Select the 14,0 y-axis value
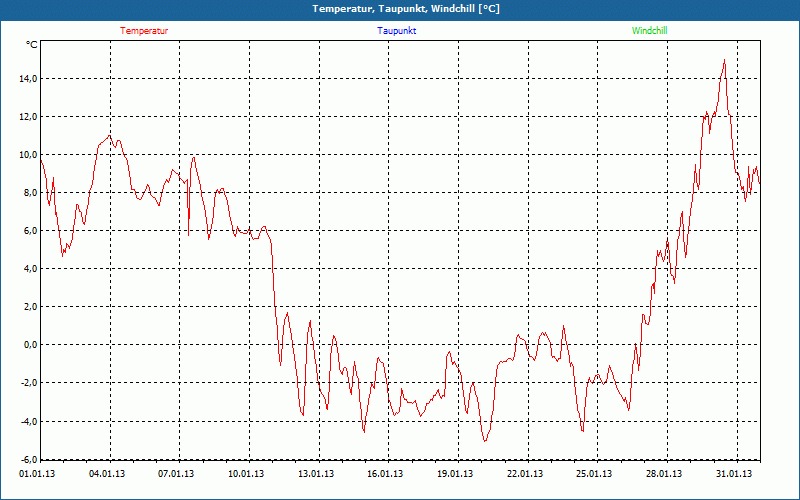 (28, 79)
